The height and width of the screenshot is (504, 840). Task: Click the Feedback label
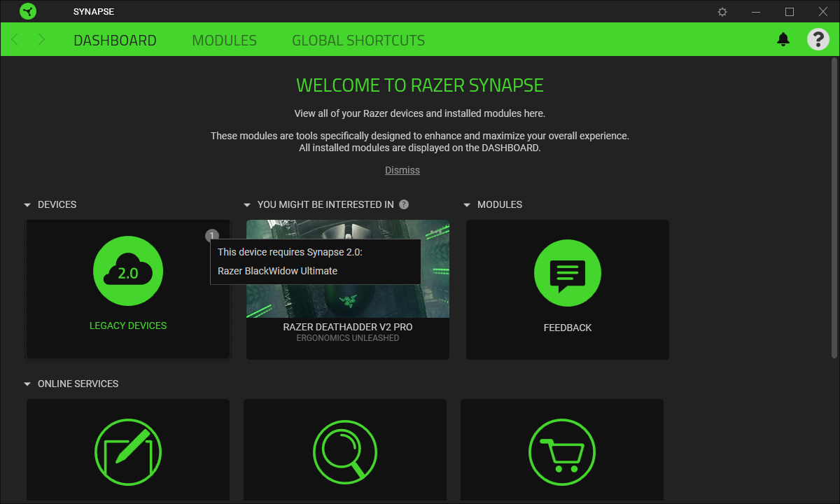(568, 328)
